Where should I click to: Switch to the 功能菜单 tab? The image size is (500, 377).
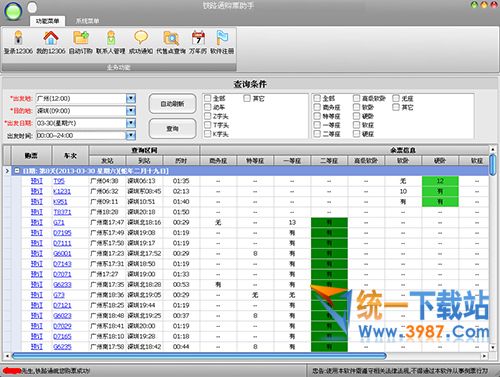47,21
